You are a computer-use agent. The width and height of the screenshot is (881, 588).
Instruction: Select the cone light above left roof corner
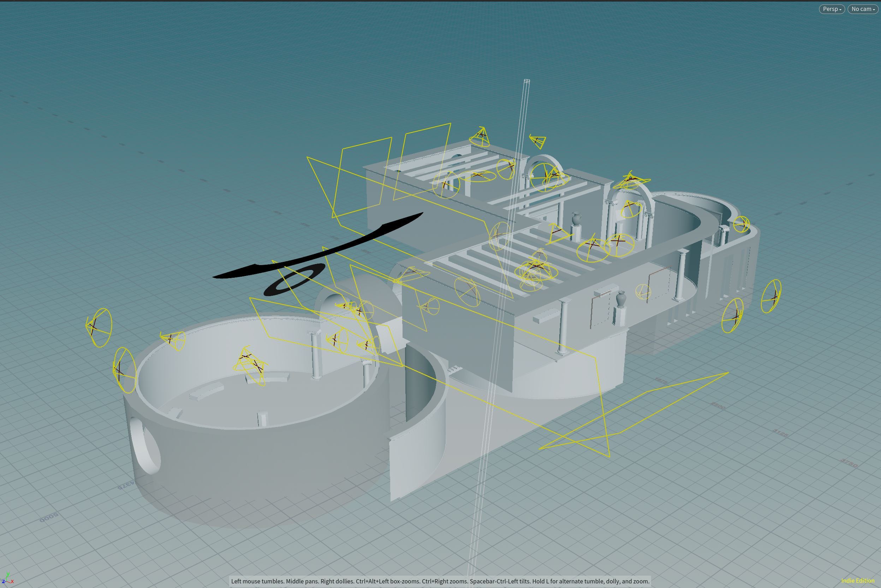pos(480,137)
